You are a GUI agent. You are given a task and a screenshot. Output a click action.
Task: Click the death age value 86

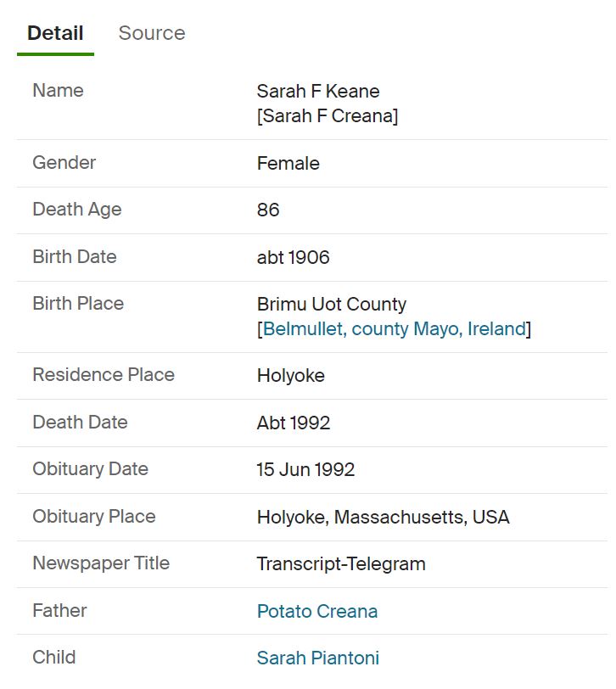coord(268,210)
